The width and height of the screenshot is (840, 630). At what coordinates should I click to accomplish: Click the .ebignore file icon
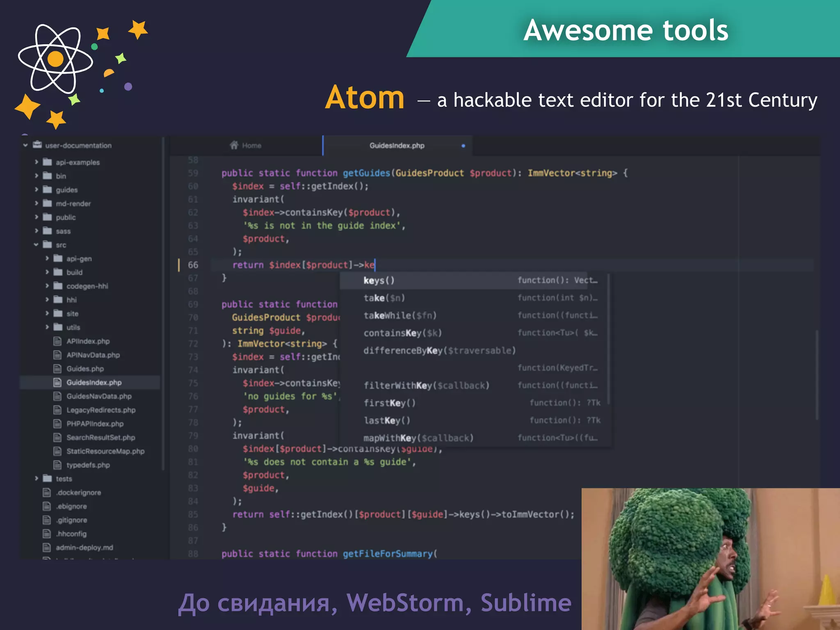(x=47, y=506)
